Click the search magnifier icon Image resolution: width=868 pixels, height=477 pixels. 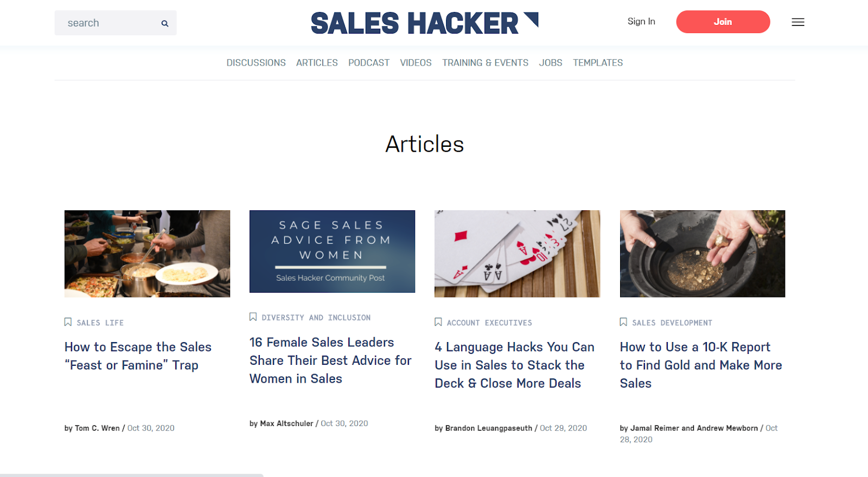coord(165,23)
